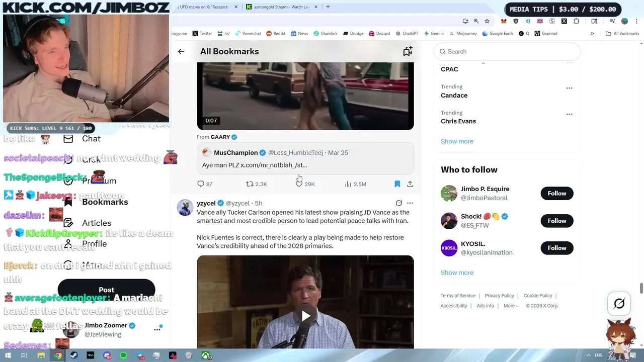Open options for the Candace trend

[x=570, y=88]
